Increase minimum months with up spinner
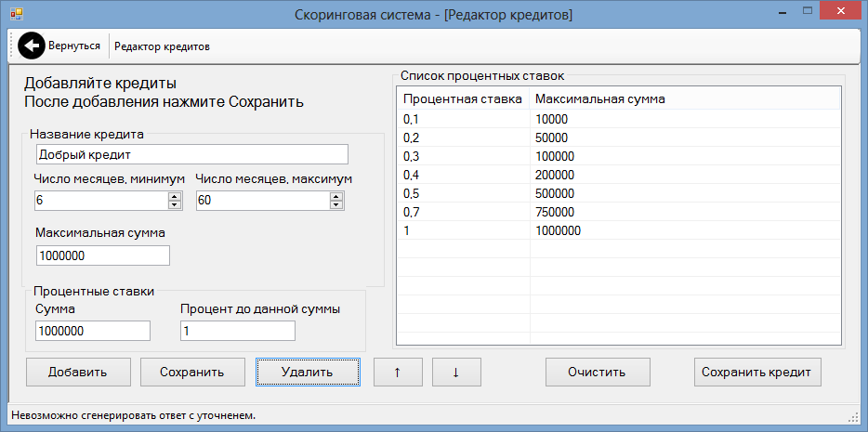This screenshot has height=432, width=868. tap(175, 196)
